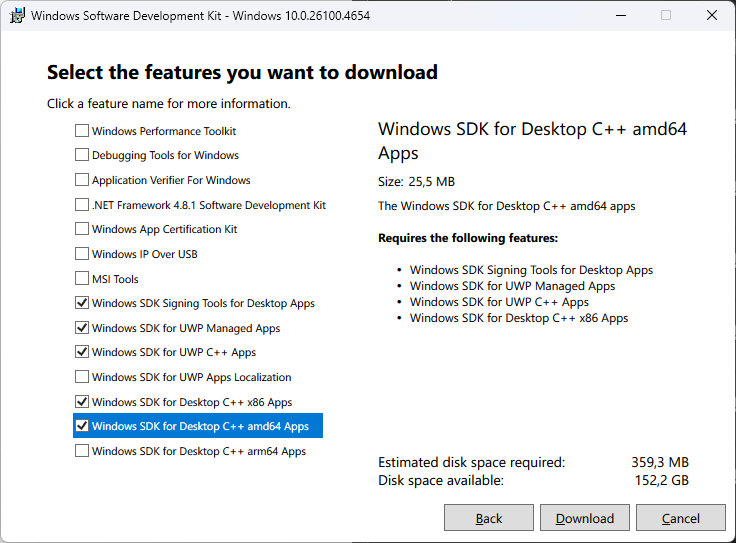Image resolution: width=736 pixels, height=543 pixels.
Task: Select the highlighted Desktop C++ amd64 Apps row
Action: (198, 426)
